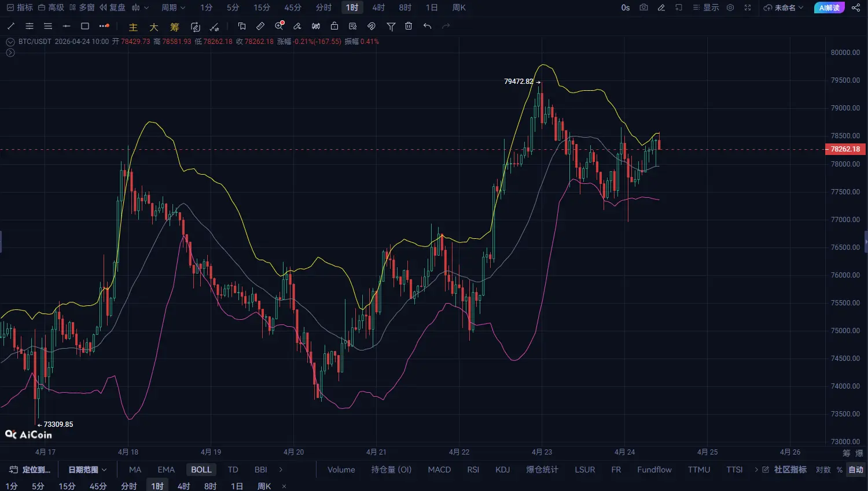Expand the 日期范围 date range dropdown
The image size is (868, 491).
point(87,470)
